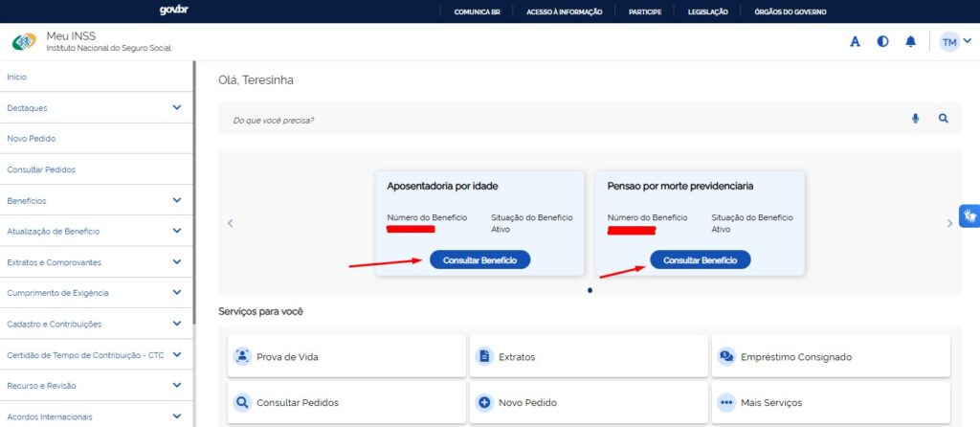Open Novo Pedido in the sidebar
This screenshot has height=427, width=980.
97,139
